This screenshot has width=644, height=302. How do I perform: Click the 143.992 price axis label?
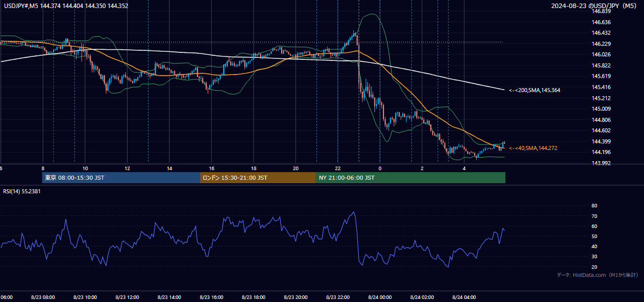[x=601, y=163]
